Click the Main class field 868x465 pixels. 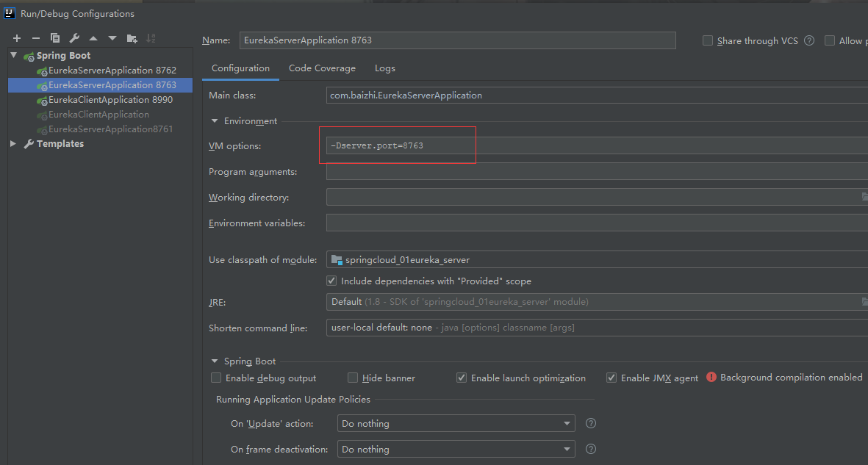[x=597, y=95]
